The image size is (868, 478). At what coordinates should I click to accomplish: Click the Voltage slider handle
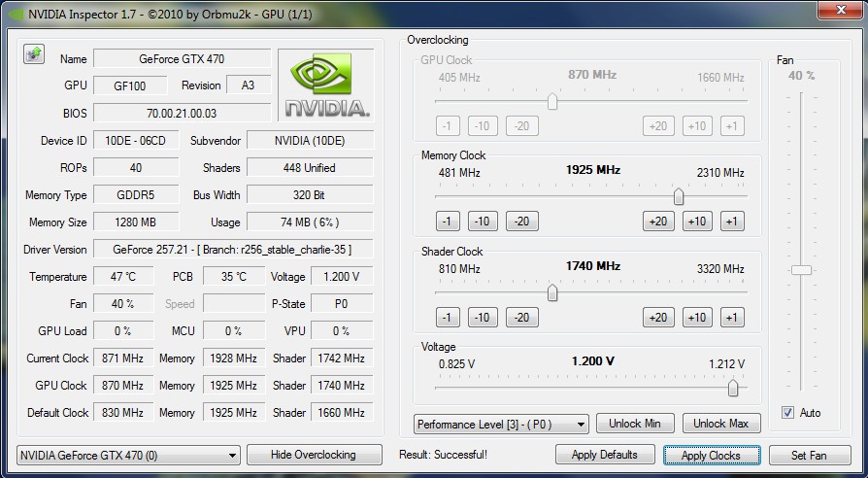(732, 388)
